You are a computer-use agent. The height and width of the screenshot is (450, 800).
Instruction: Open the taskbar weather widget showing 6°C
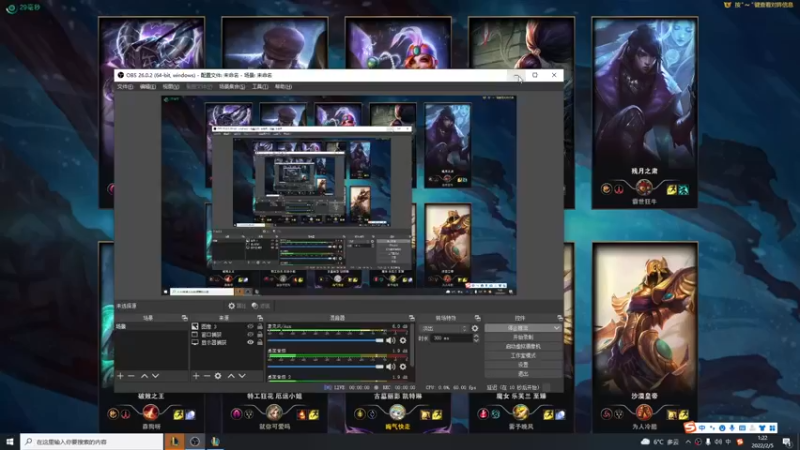pos(662,442)
